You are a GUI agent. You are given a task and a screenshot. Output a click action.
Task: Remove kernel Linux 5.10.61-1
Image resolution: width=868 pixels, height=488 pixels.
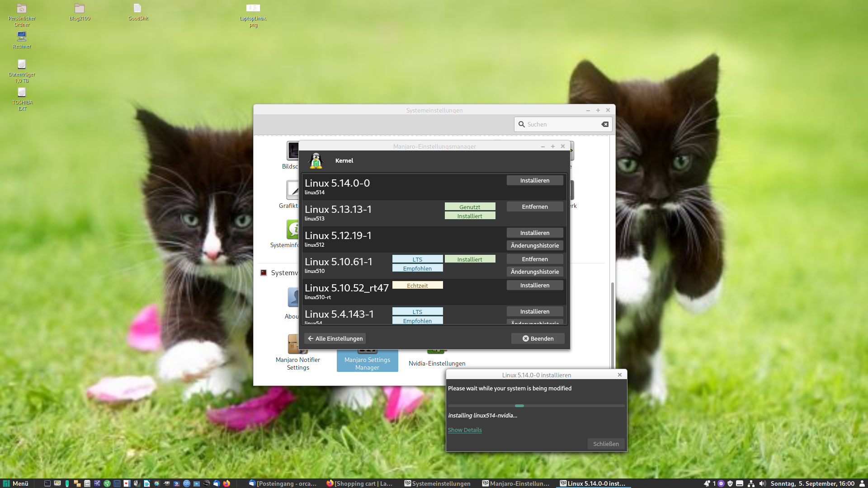click(x=535, y=259)
